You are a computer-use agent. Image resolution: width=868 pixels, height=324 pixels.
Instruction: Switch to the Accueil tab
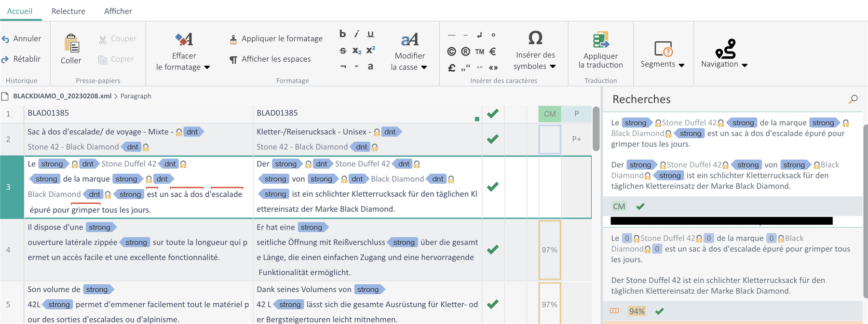coord(20,11)
